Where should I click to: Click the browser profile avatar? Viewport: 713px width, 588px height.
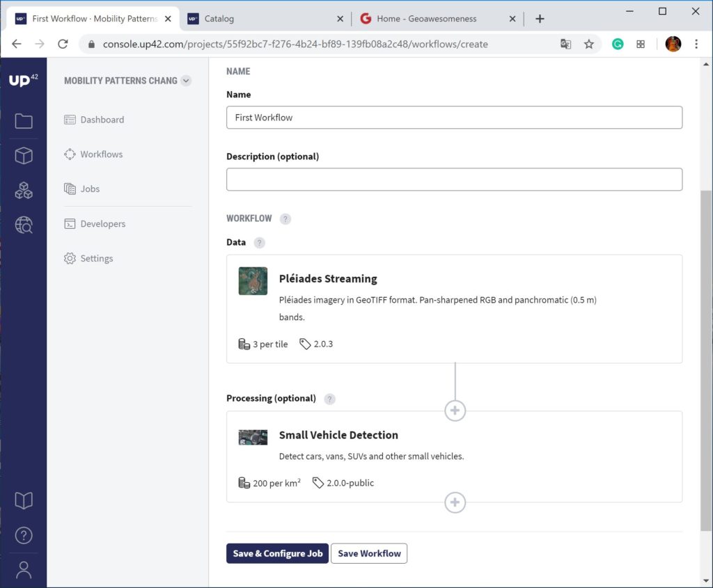673,44
